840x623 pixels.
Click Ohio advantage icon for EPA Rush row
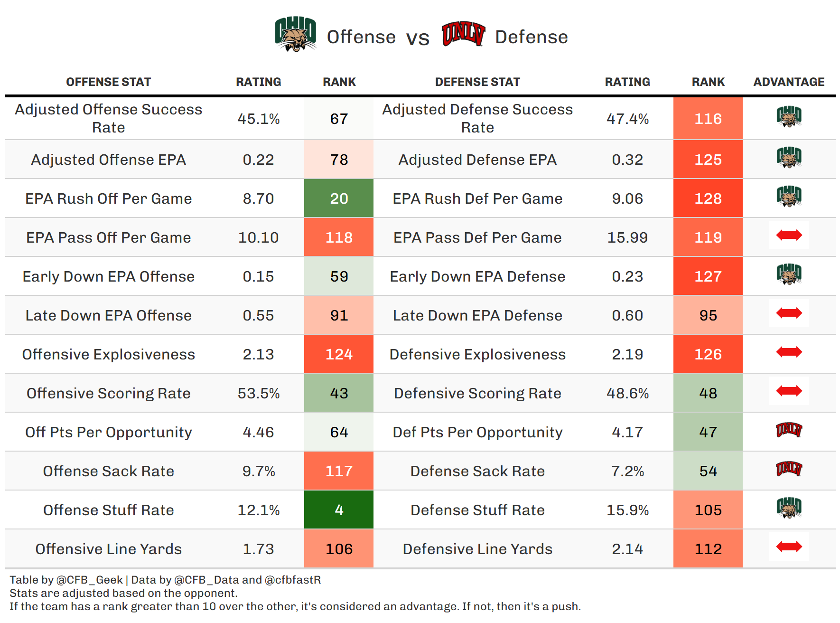789,197
